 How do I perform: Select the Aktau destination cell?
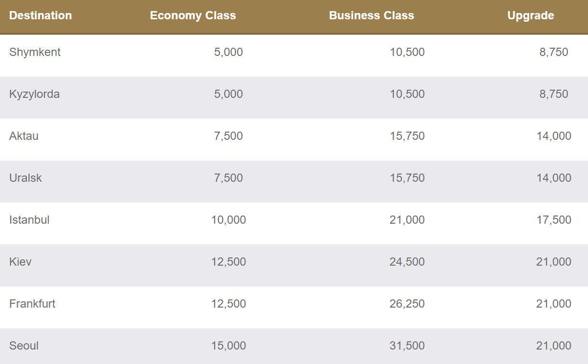[24, 136]
